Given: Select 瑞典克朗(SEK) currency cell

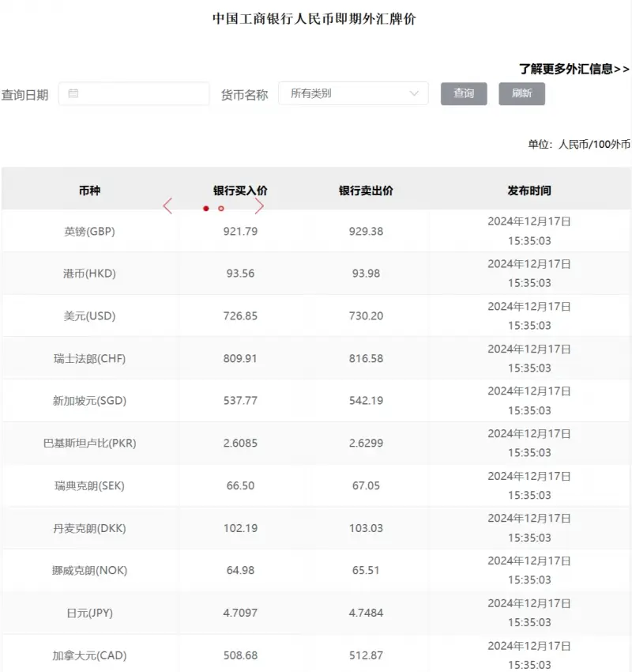Looking at the screenshot, I should pyautogui.click(x=89, y=485).
